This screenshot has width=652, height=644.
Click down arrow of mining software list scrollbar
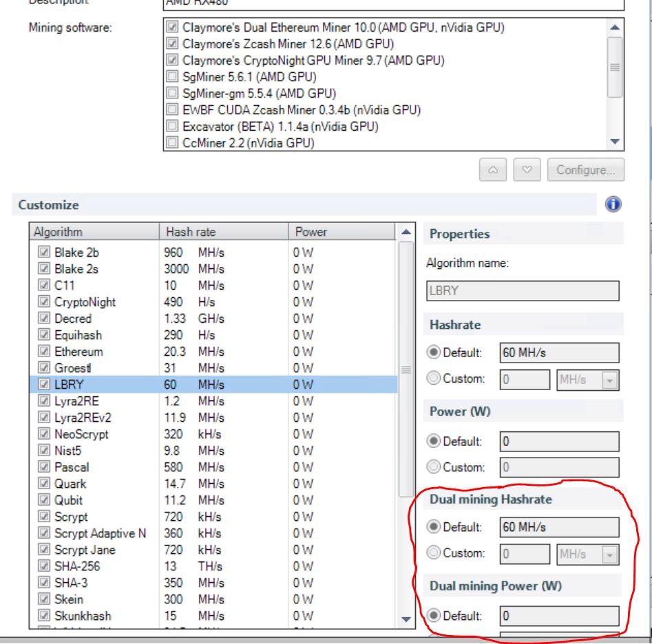(615, 142)
